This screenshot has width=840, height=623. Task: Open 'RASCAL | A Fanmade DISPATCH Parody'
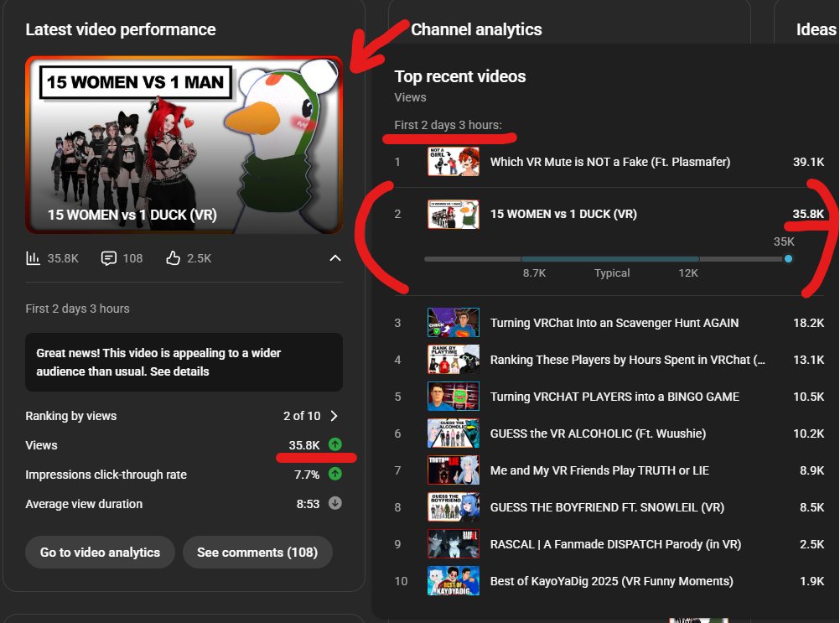pyautogui.click(x=615, y=544)
